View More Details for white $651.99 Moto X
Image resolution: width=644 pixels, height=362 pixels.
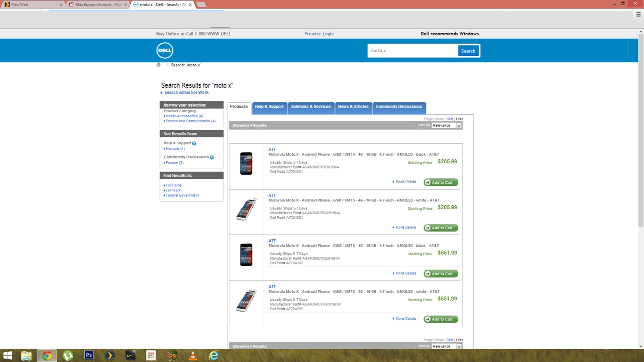click(406, 319)
